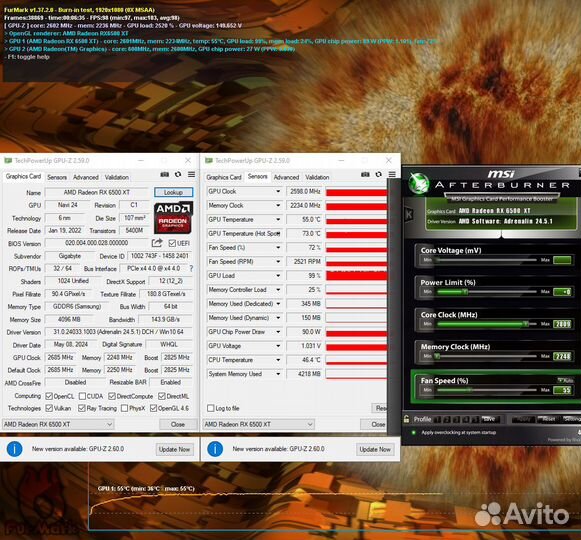Toggle the PhysX checkbox
The image size is (581, 540).
[x=124, y=408]
